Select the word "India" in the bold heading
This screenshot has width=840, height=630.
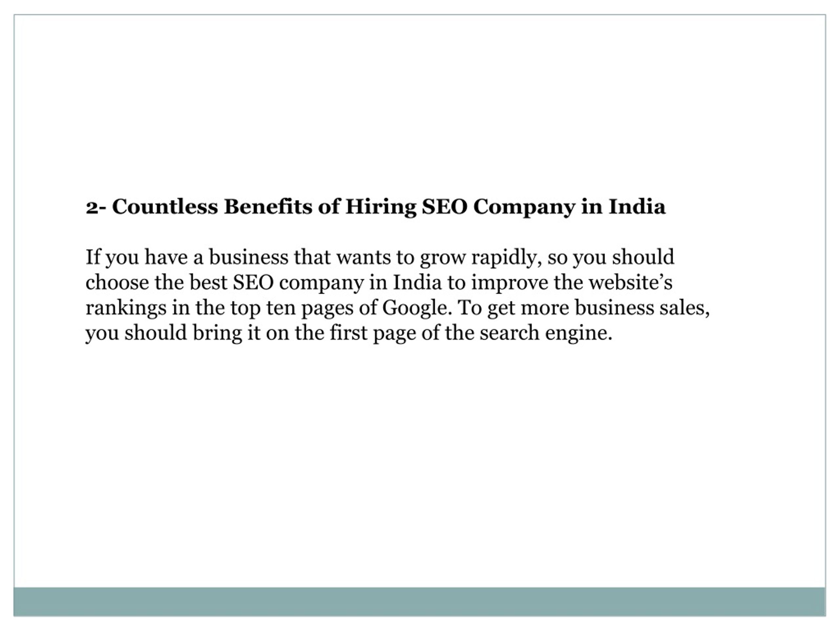tap(637, 207)
